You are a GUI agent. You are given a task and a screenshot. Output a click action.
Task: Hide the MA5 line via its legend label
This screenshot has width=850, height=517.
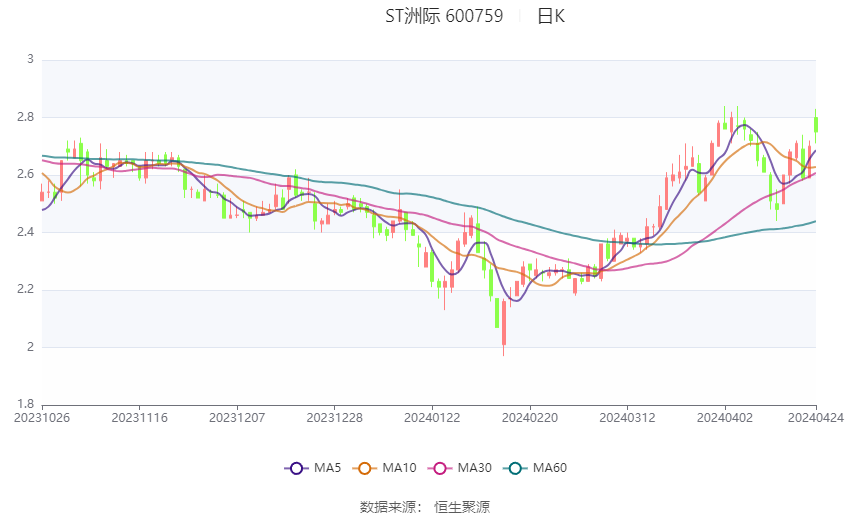tap(328, 468)
